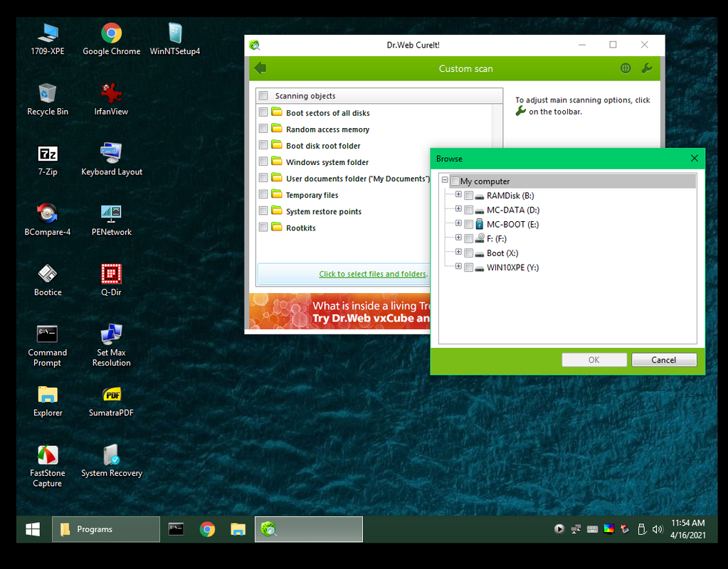
Task: Check System restore points option
Action: tap(263, 211)
